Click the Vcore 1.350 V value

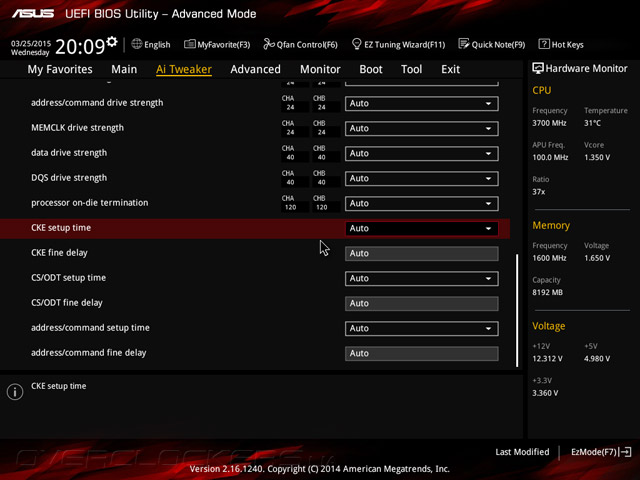597,157
